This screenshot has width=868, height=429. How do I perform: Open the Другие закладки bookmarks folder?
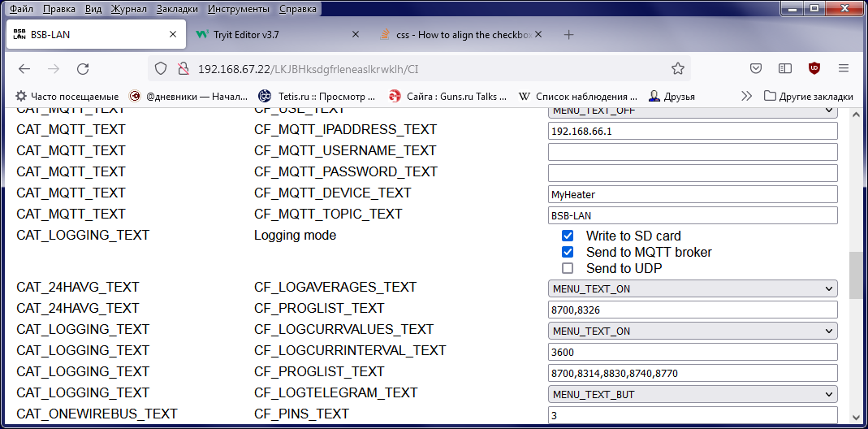pyautogui.click(x=808, y=97)
